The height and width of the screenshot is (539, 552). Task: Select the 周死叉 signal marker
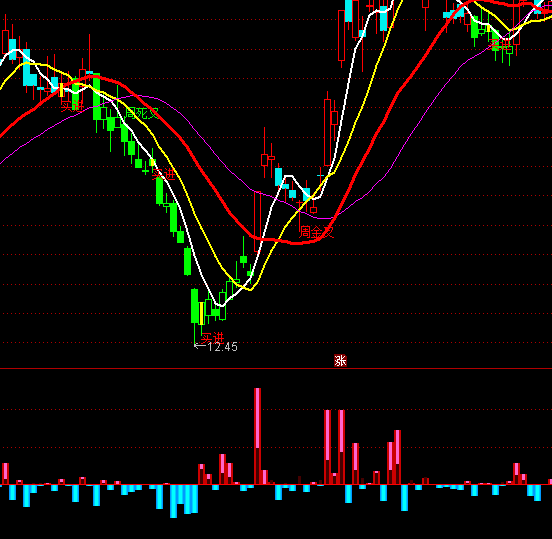click(142, 113)
